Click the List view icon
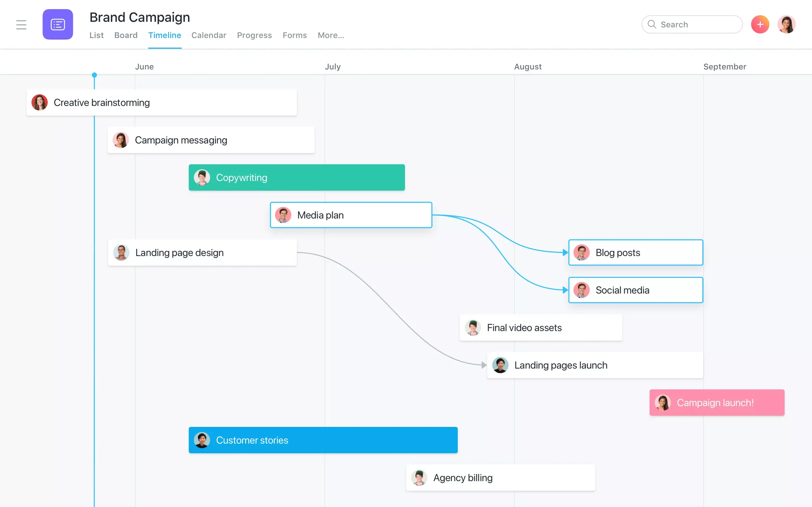This screenshot has height=507, width=812. tap(96, 35)
